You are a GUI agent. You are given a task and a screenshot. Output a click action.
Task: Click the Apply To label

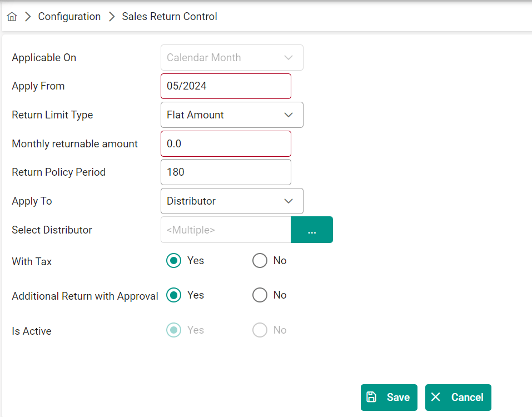click(x=32, y=201)
